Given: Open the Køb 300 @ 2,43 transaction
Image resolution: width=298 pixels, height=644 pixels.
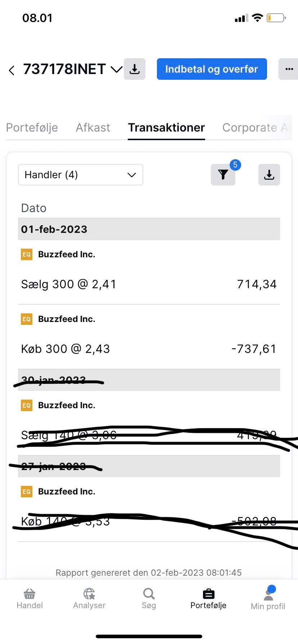Looking at the screenshot, I should [149, 349].
